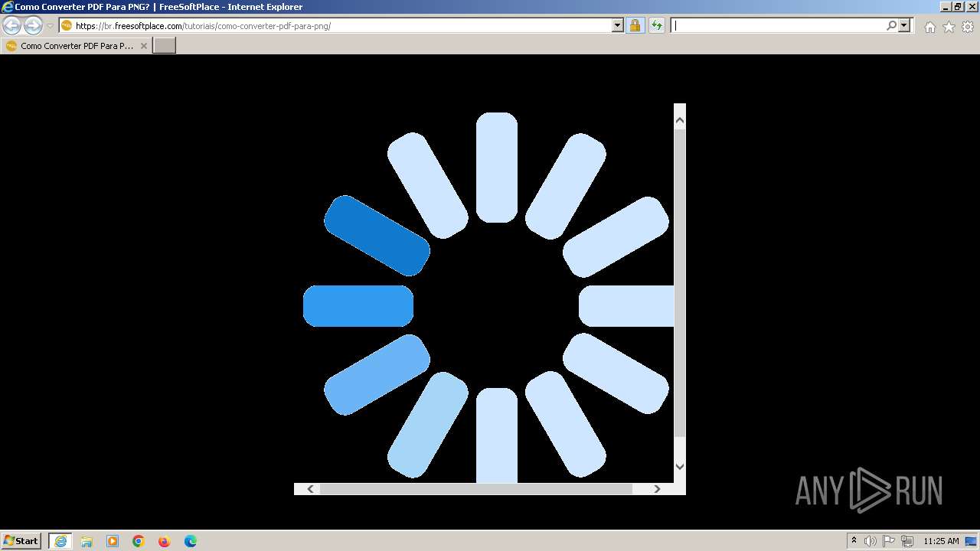Show hidden system tray icons

tap(854, 541)
